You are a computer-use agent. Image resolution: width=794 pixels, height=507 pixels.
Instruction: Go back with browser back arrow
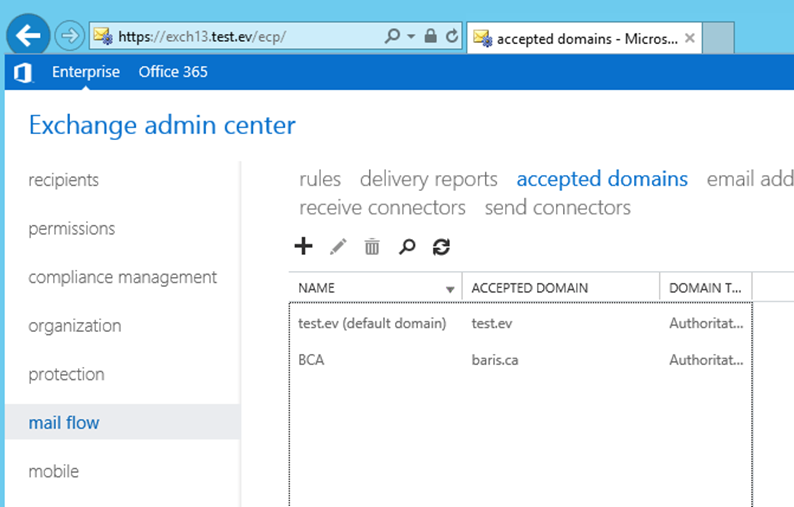[28, 35]
